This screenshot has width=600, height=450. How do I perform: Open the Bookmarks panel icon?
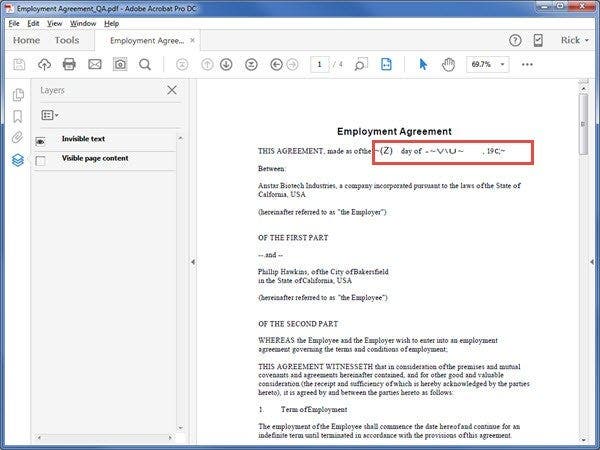tap(18, 116)
